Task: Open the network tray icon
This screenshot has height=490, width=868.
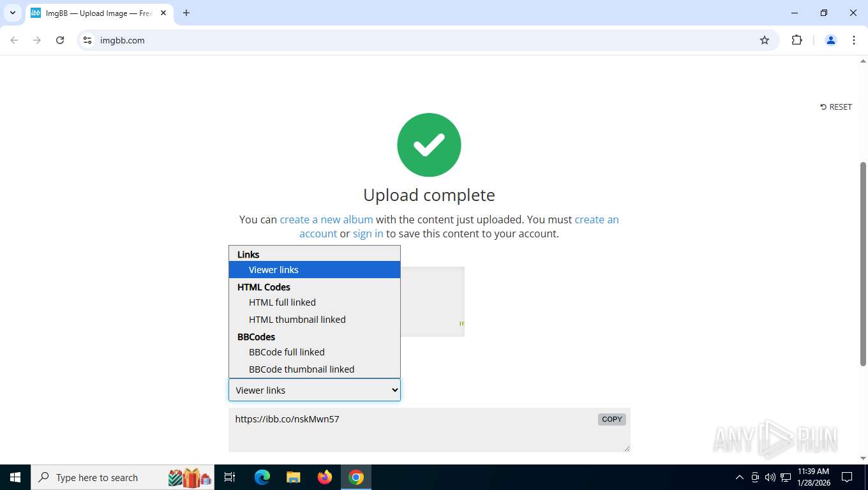Action: tap(786, 477)
